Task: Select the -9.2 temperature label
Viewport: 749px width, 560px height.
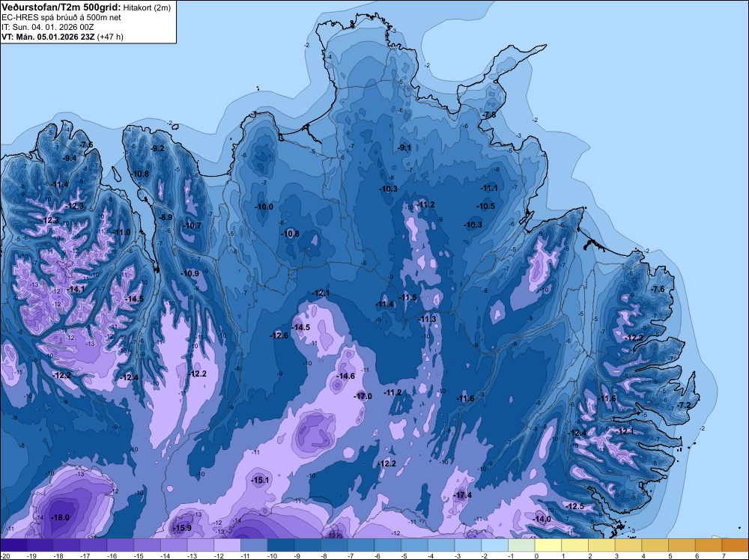Action: click(157, 148)
